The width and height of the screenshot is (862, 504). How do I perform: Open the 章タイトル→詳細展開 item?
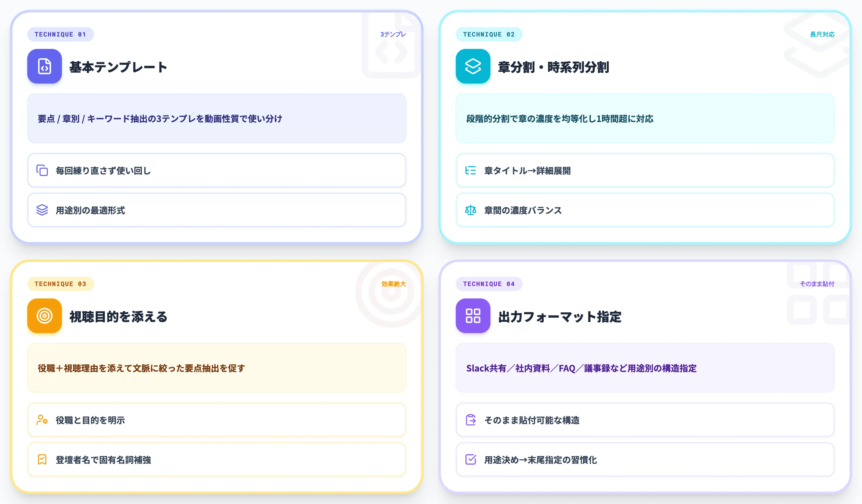645,170
